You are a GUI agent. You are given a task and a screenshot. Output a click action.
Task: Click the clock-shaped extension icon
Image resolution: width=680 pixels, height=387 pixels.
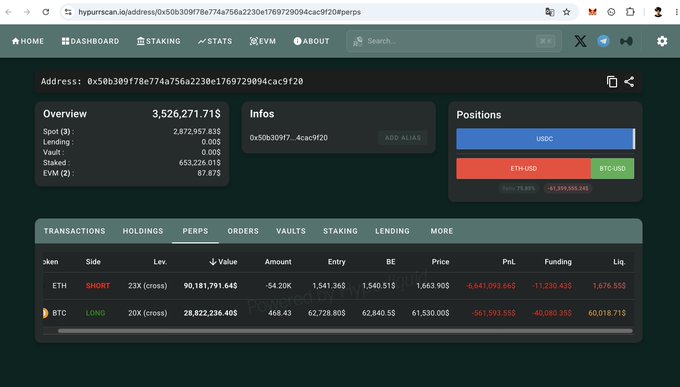611,12
